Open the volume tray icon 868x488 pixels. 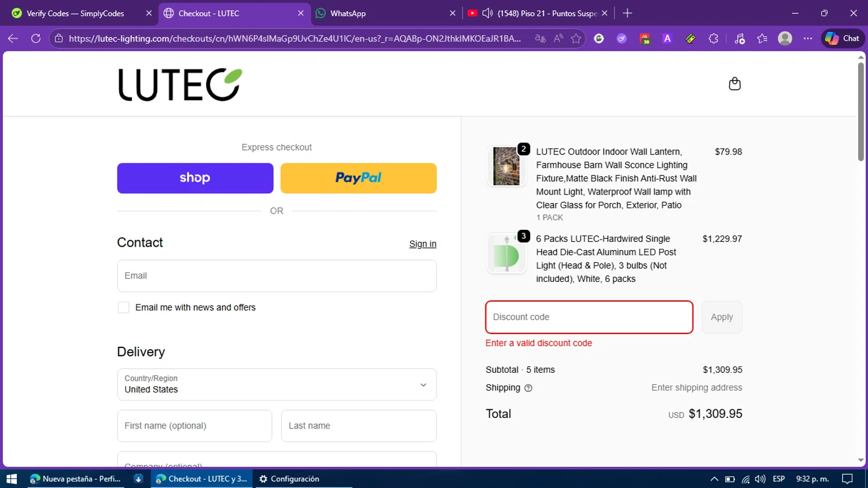(760, 479)
